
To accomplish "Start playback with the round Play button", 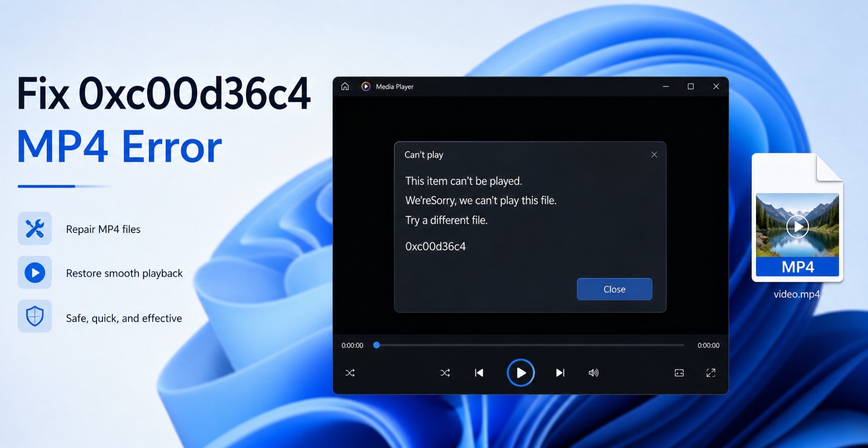I will (x=520, y=372).
